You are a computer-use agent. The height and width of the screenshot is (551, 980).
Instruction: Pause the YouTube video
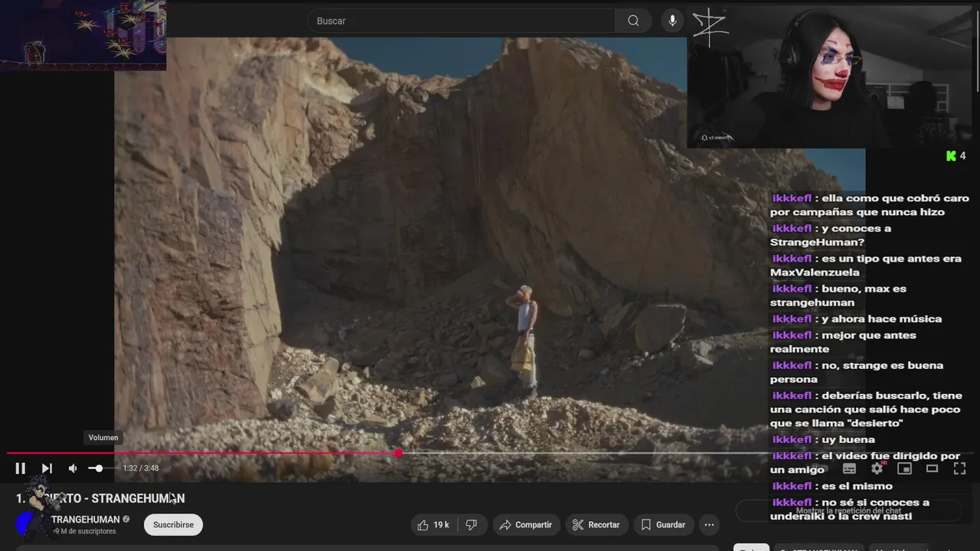21,468
